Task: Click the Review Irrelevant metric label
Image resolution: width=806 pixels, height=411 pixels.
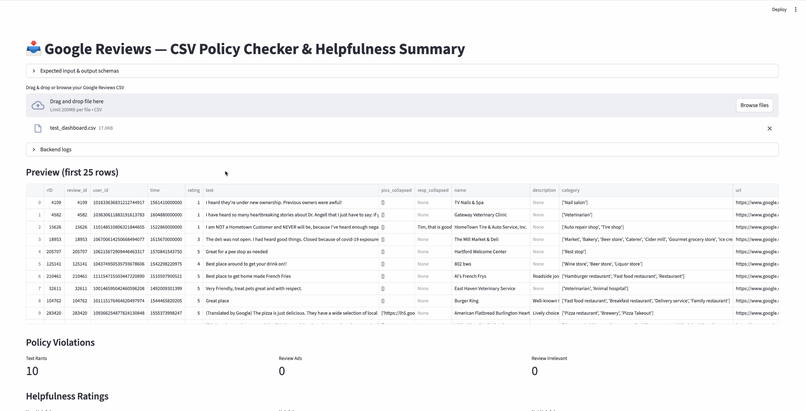Action: coord(549,358)
